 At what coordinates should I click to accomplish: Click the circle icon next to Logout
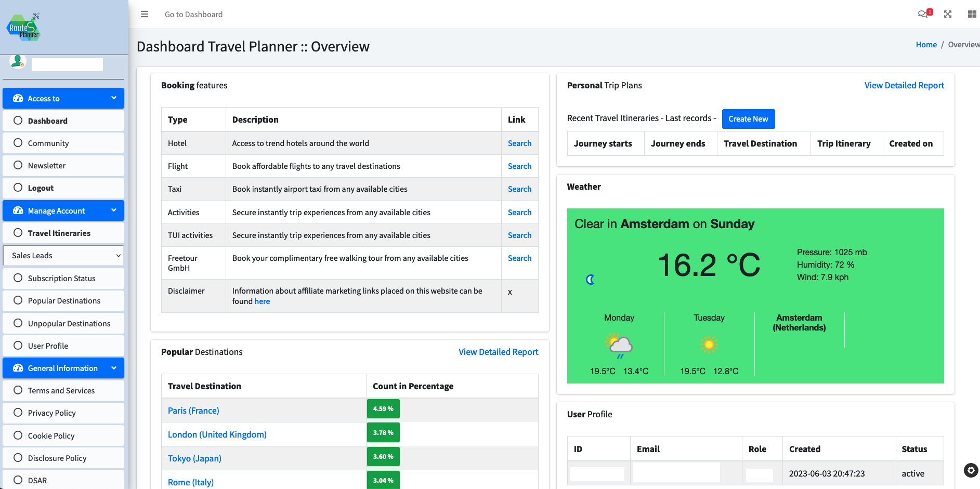[18, 188]
